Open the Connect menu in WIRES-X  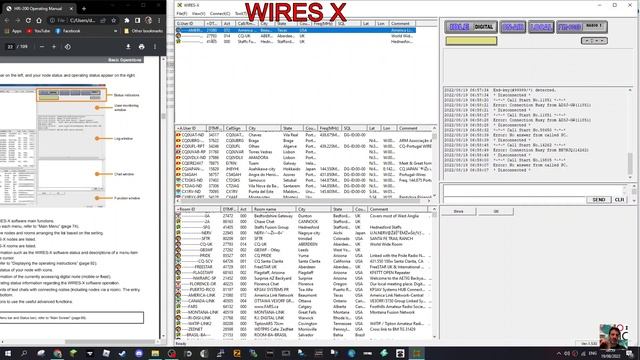(220, 13)
